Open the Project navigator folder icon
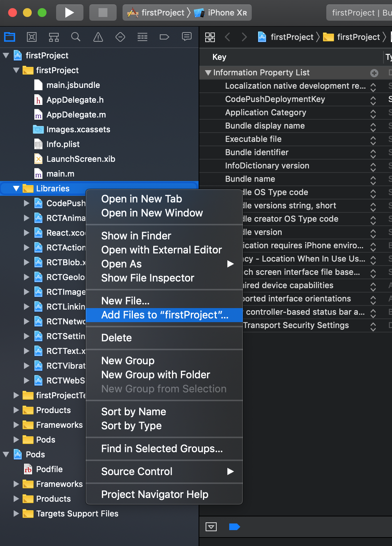Viewport: 392px width, 546px height. click(10, 37)
